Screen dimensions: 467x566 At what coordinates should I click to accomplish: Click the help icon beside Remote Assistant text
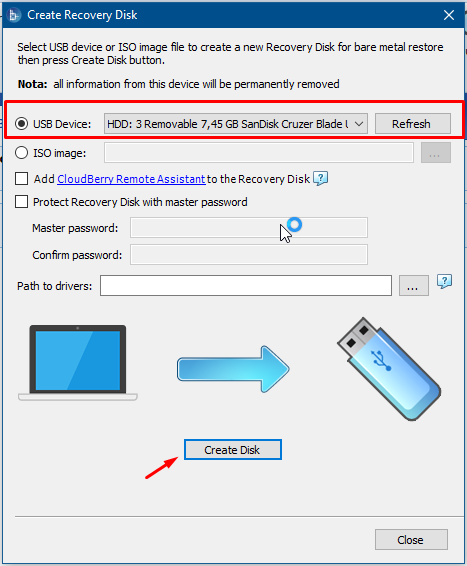(320, 178)
